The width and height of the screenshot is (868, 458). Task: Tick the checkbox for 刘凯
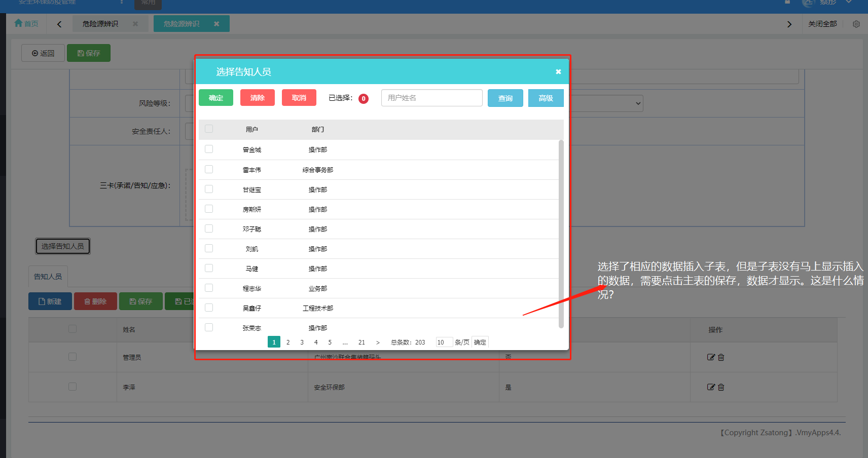point(209,248)
